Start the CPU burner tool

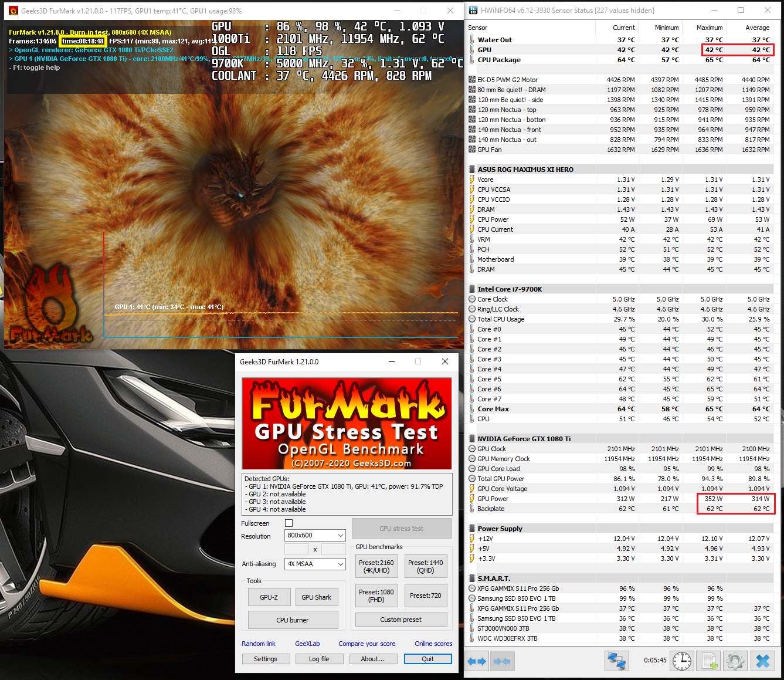[x=293, y=620]
